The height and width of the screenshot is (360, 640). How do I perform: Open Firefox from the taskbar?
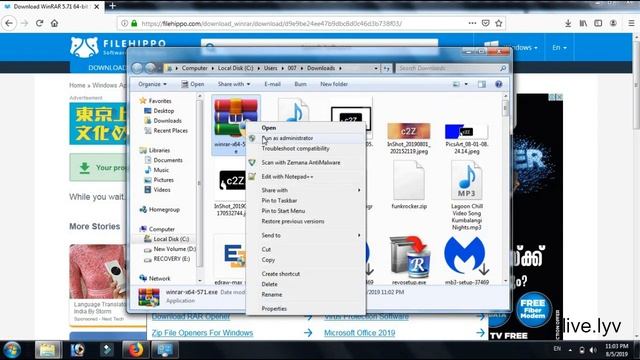[x=136, y=350]
